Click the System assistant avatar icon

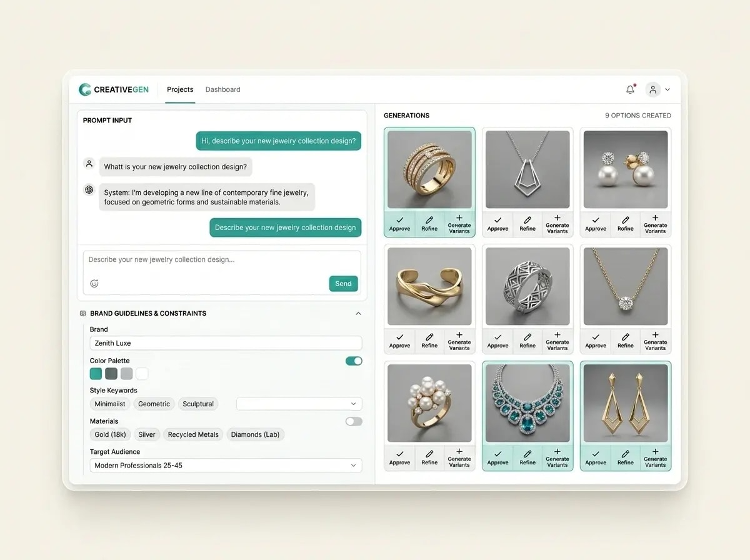89,189
